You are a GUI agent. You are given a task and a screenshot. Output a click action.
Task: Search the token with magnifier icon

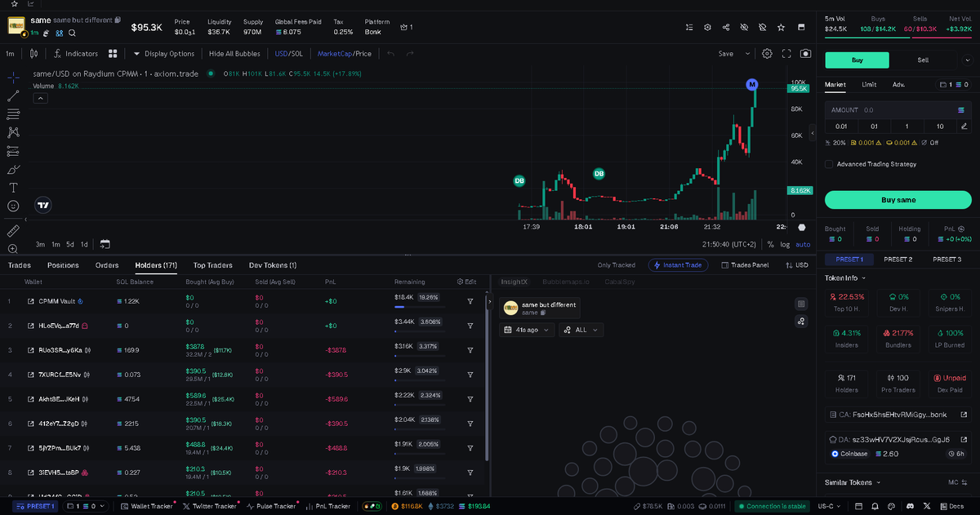(x=73, y=33)
